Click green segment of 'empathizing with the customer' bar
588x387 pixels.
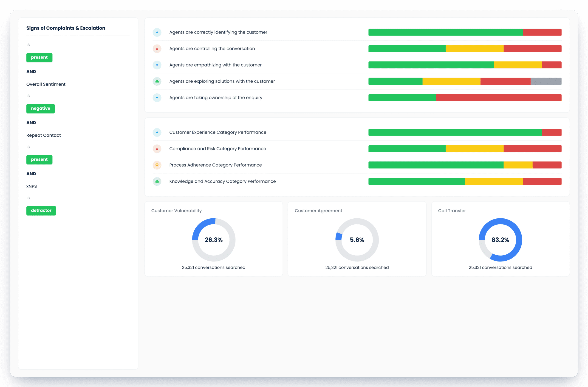point(431,65)
